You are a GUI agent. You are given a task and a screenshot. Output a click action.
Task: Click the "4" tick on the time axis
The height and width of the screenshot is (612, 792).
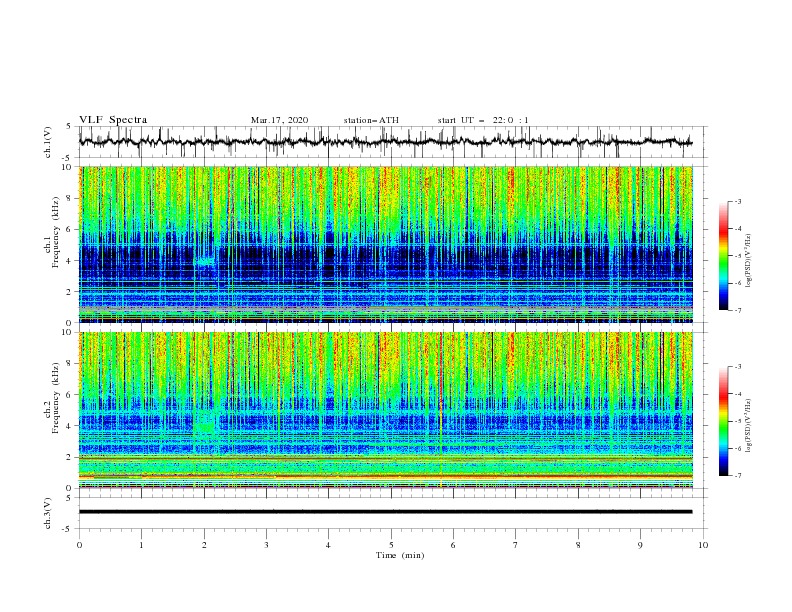pos(329,545)
